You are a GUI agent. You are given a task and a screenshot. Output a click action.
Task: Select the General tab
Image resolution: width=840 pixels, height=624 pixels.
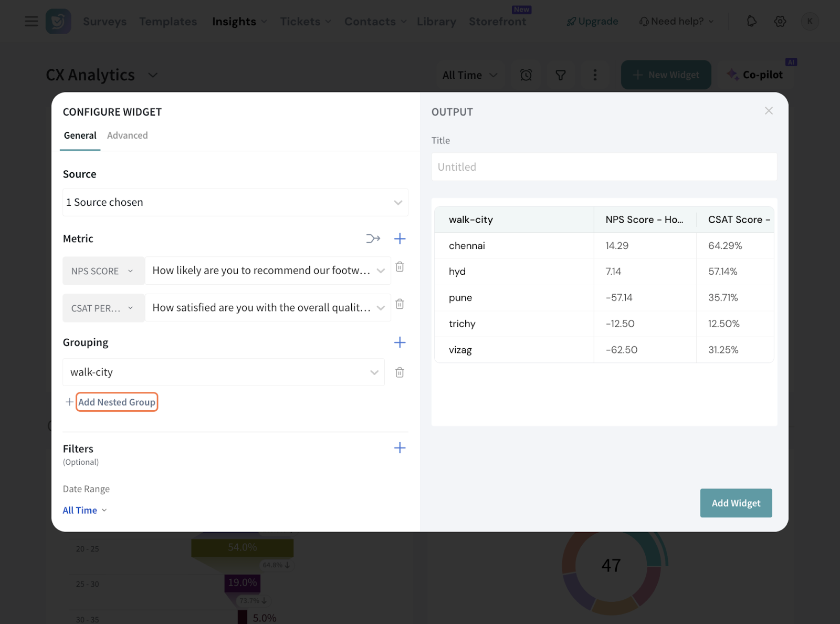(x=80, y=136)
